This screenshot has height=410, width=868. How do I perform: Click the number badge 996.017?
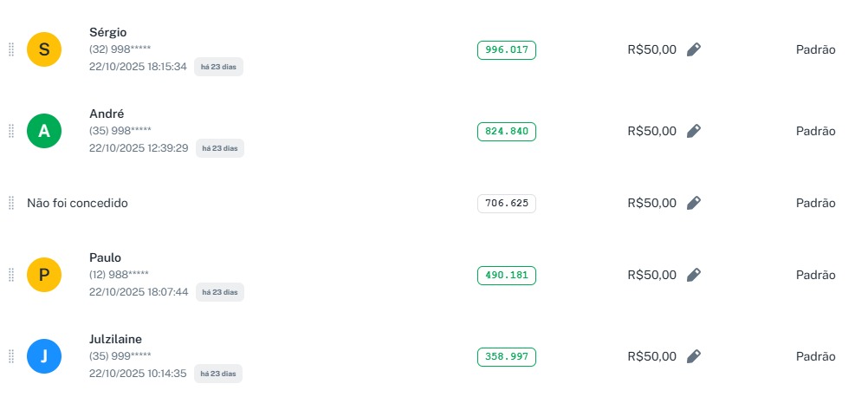(x=507, y=49)
